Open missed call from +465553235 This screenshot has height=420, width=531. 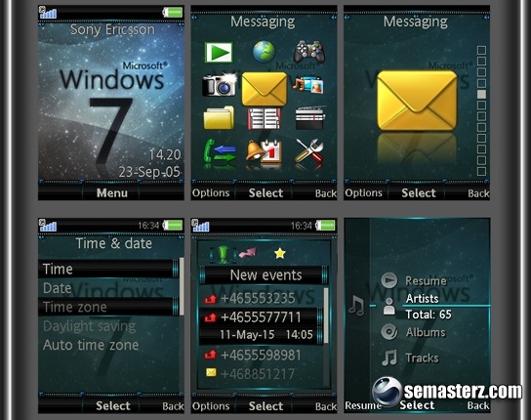(x=261, y=298)
